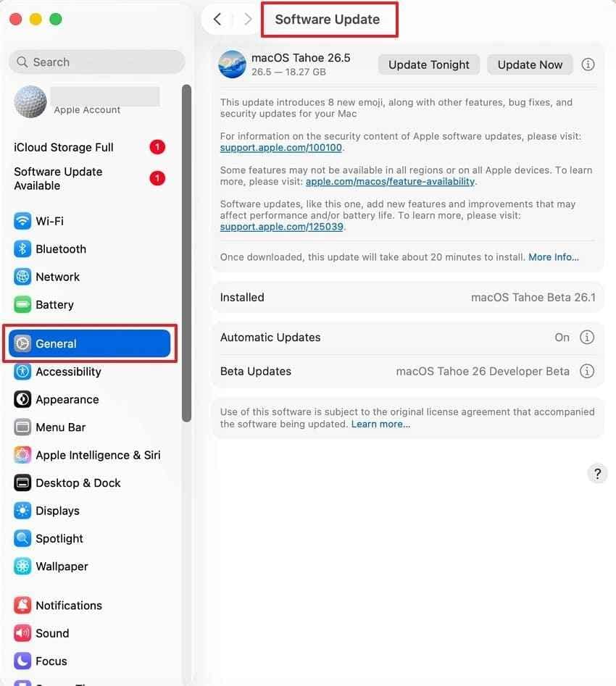Click Update Tonight button
This screenshot has height=686, width=616.
(428, 64)
